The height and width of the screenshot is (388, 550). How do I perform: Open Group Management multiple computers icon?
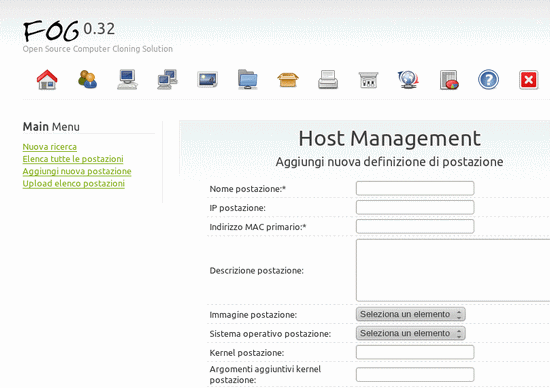coord(167,80)
